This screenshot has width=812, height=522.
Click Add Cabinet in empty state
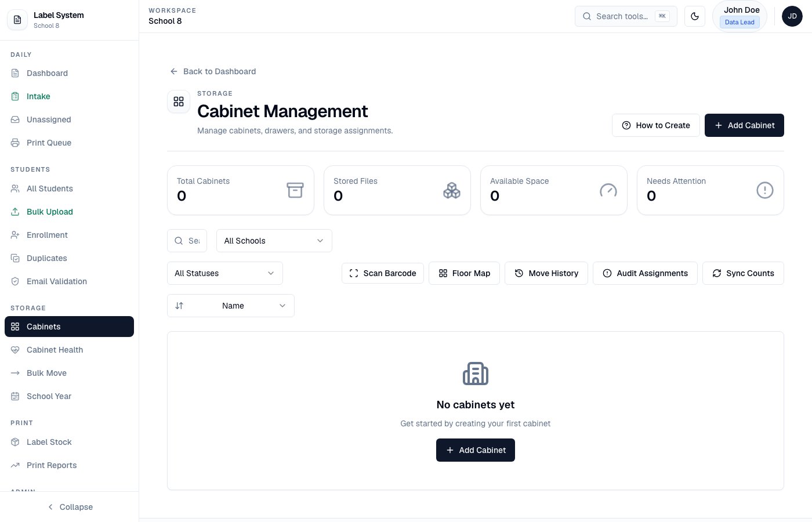476,450
